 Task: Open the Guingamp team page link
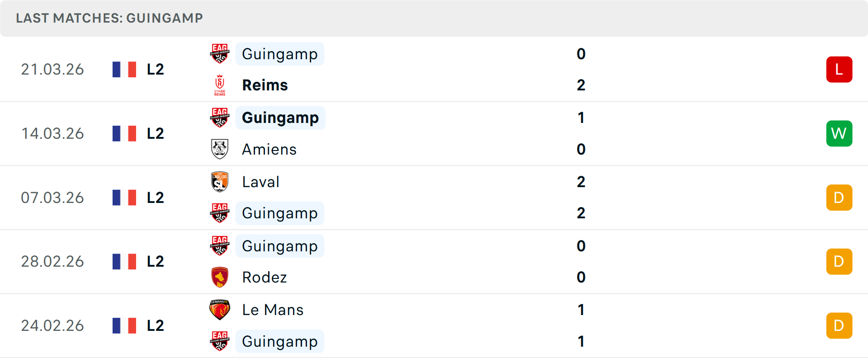coord(280,54)
